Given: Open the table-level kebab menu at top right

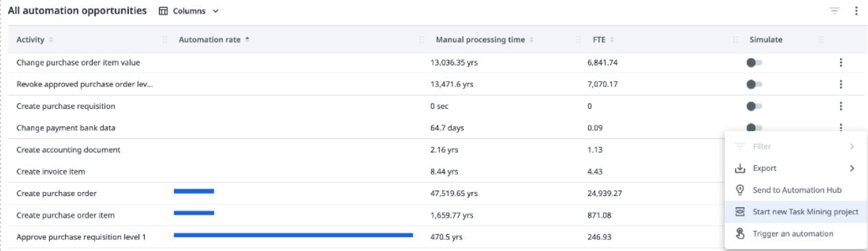Looking at the screenshot, I should tap(856, 11).
